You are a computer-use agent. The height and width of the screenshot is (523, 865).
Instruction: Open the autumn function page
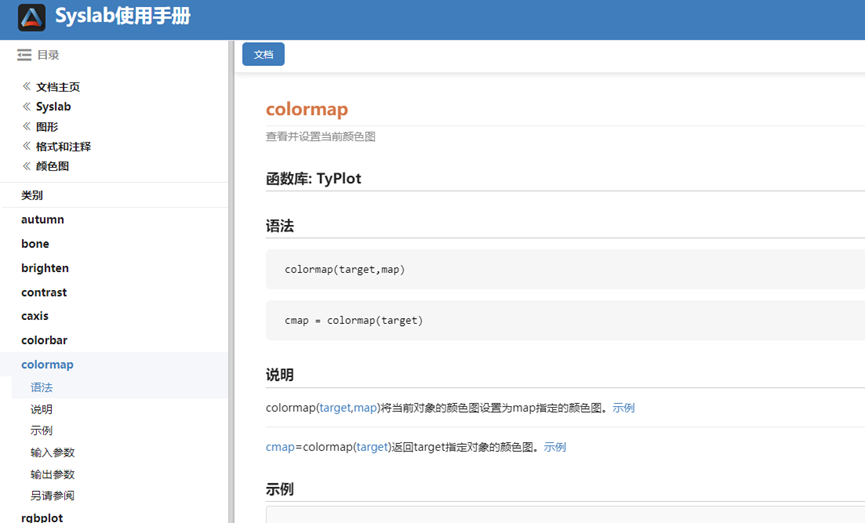(42, 220)
